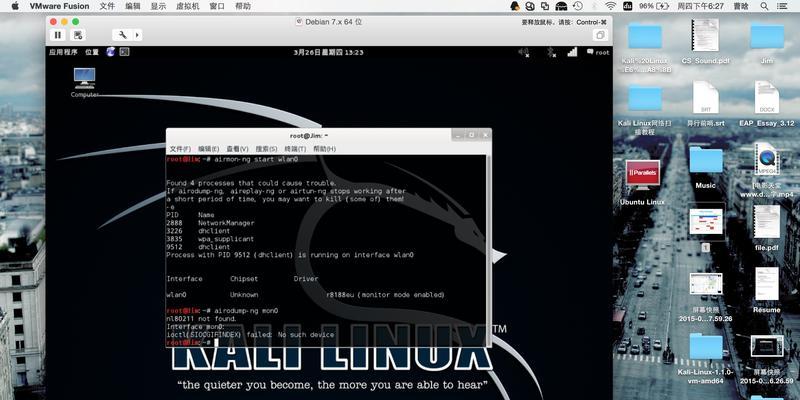
Task: Click the battery 96% indicator
Action: (654, 6)
